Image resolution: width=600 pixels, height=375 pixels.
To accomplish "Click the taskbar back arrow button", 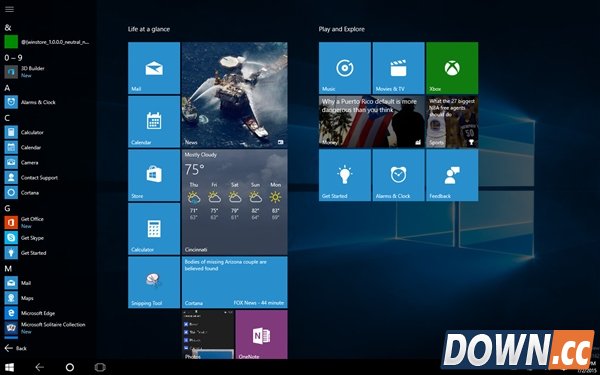I will 39,367.
